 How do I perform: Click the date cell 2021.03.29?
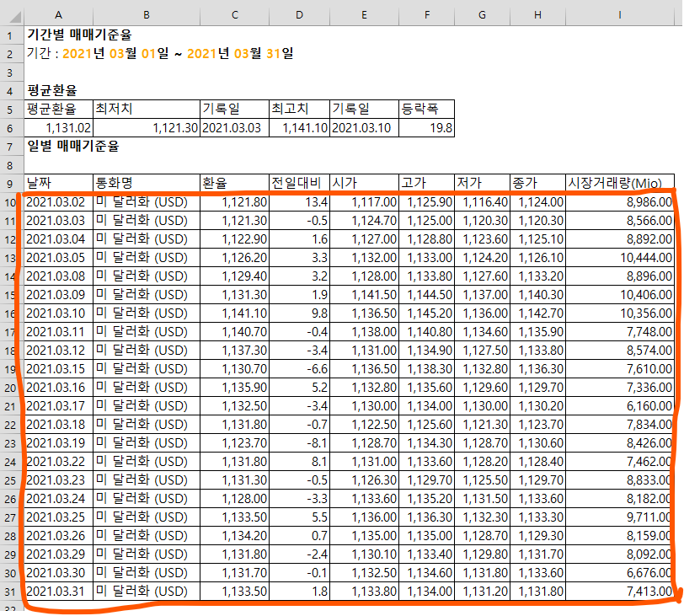coord(58,554)
